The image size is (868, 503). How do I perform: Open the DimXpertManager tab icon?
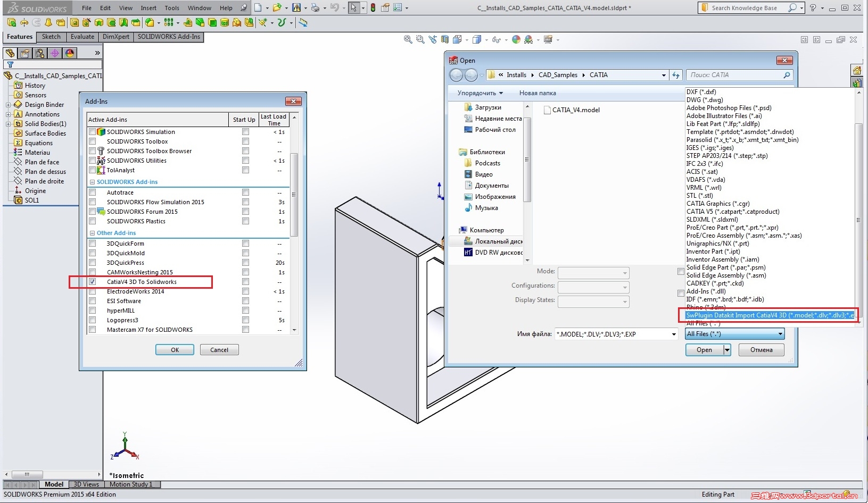(x=55, y=53)
